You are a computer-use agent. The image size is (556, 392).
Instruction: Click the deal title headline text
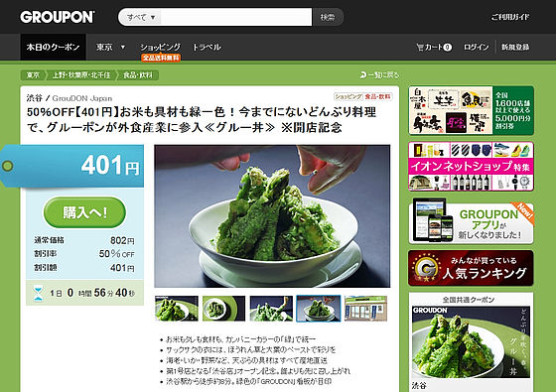[202, 119]
